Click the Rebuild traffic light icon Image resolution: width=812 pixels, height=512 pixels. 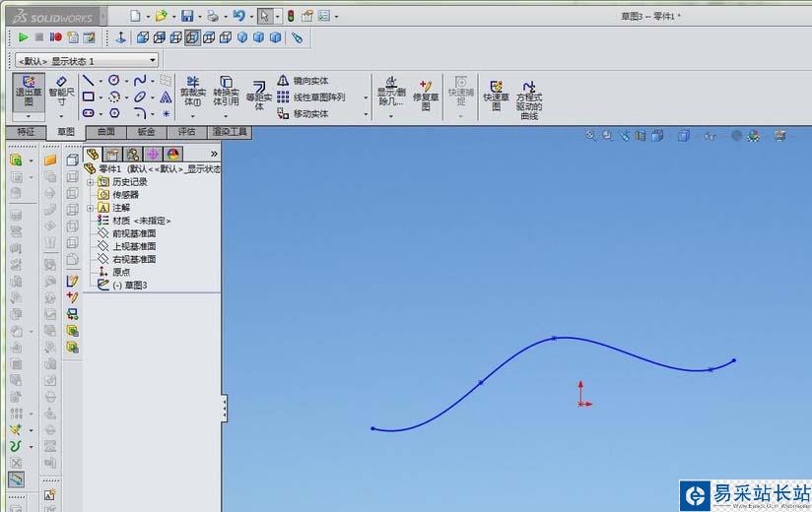click(x=291, y=16)
